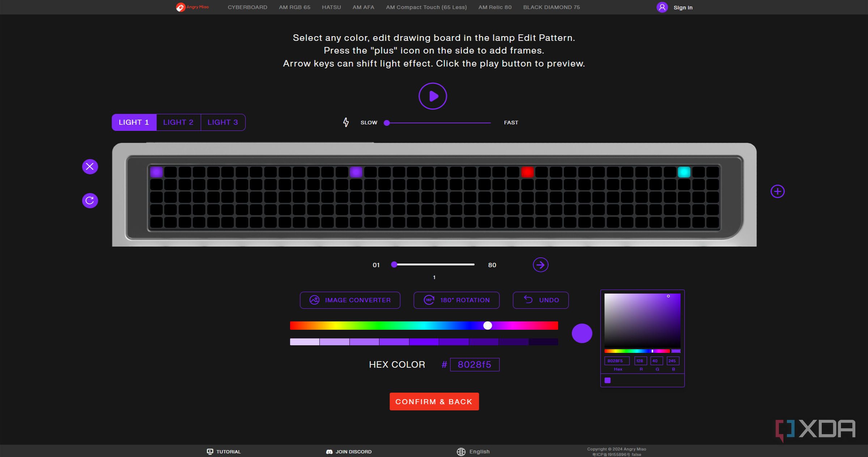Select the lightest purple shade swatch
Viewport: 868px width, 457px height.
[305, 342]
